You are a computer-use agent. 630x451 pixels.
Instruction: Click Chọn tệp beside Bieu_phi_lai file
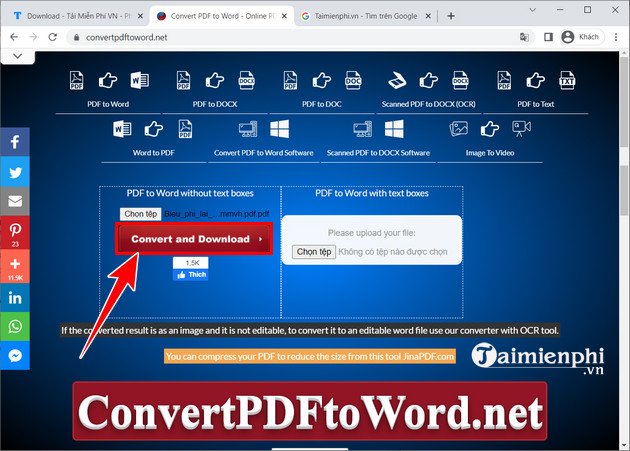coord(140,214)
